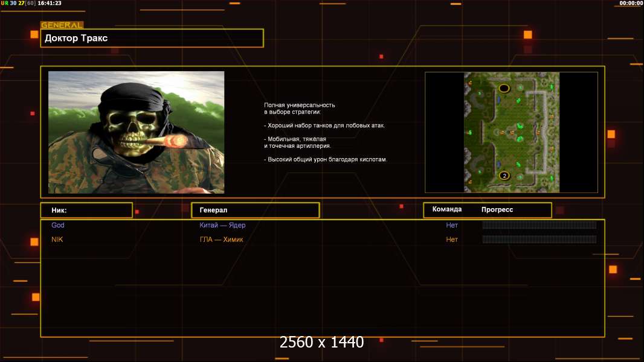Click the Доктор Тракс general name field
This screenshot has width=644, height=362.
click(152, 38)
